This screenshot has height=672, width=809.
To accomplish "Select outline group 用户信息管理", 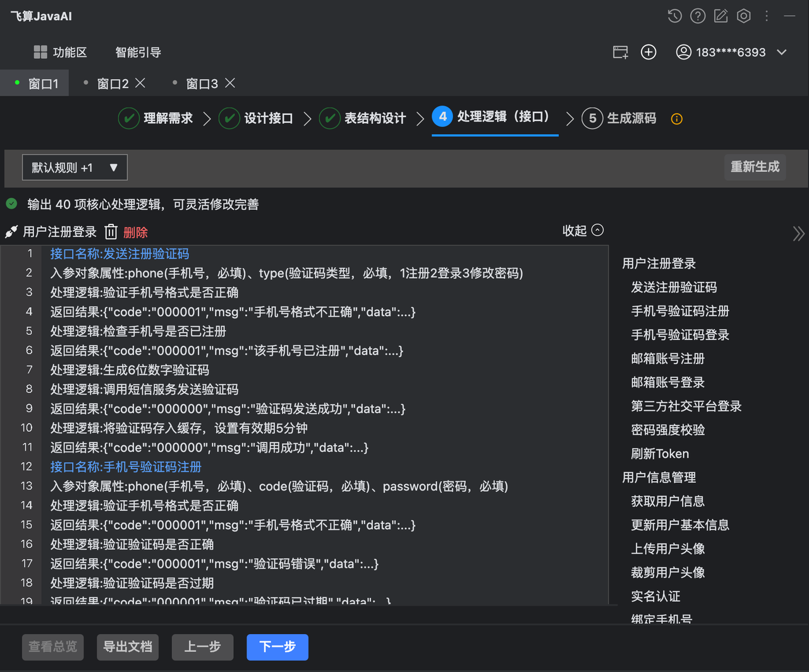I will tap(659, 477).
